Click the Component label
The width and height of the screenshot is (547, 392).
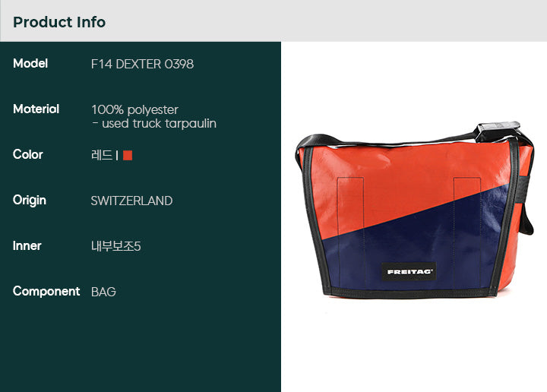(46, 291)
